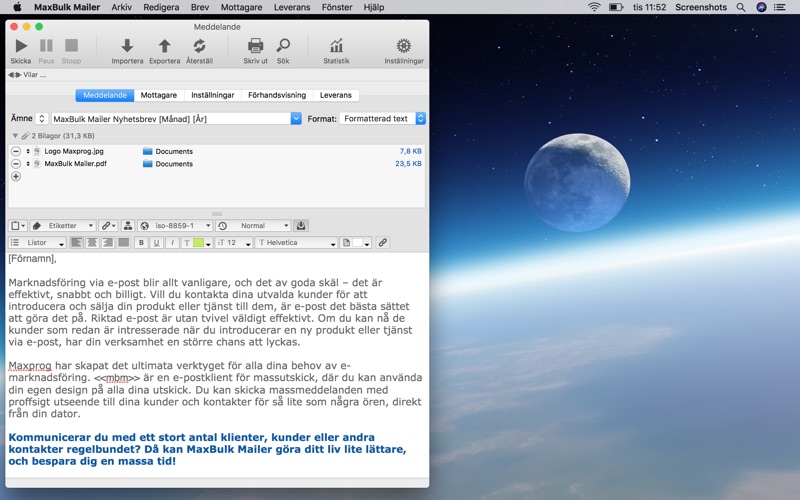Remove the Logo Maxprog.jpg attachment

16,151
